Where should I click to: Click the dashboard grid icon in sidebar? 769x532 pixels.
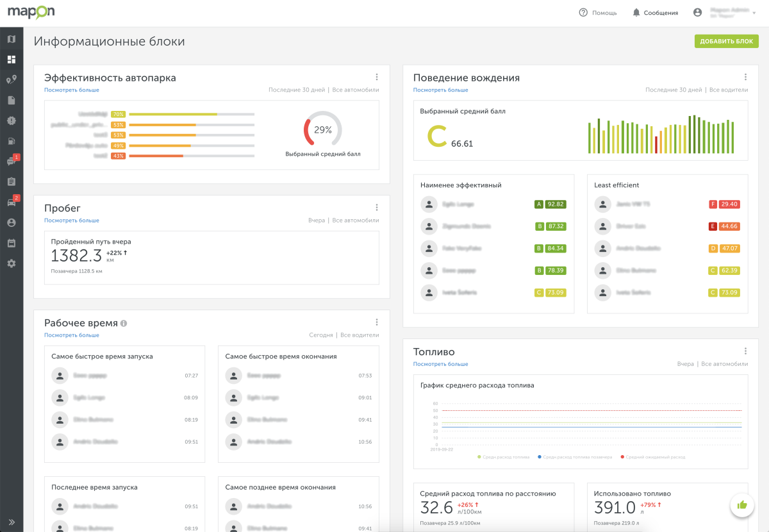click(x=11, y=60)
